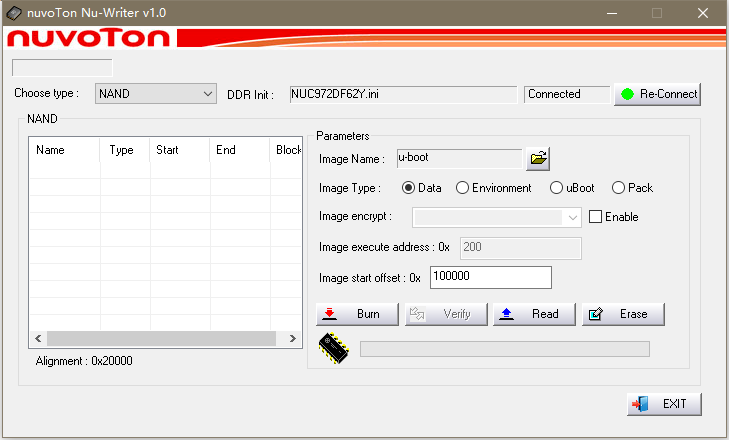The height and width of the screenshot is (440, 729).
Task: Enable the image encrypt checkbox
Action: pyautogui.click(x=596, y=217)
